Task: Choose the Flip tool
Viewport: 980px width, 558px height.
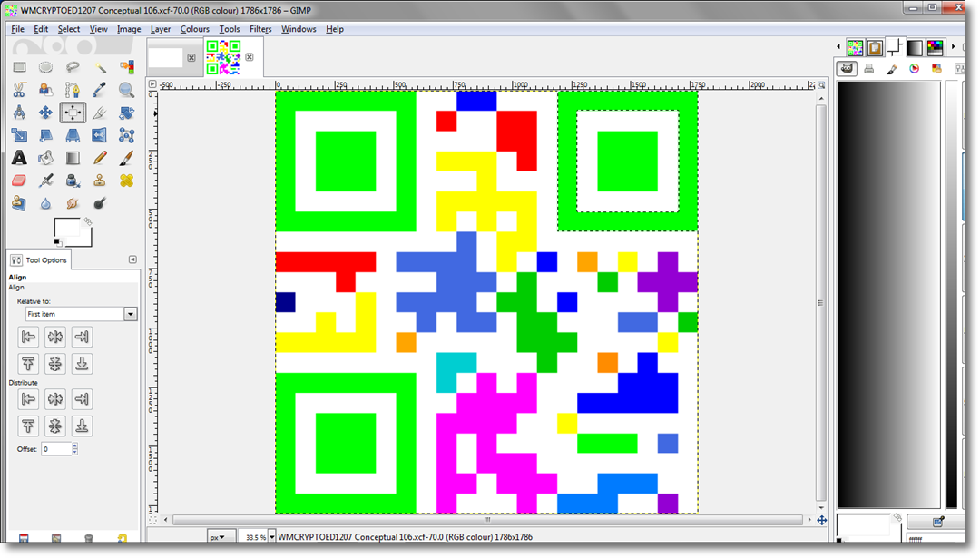Action: tap(100, 135)
